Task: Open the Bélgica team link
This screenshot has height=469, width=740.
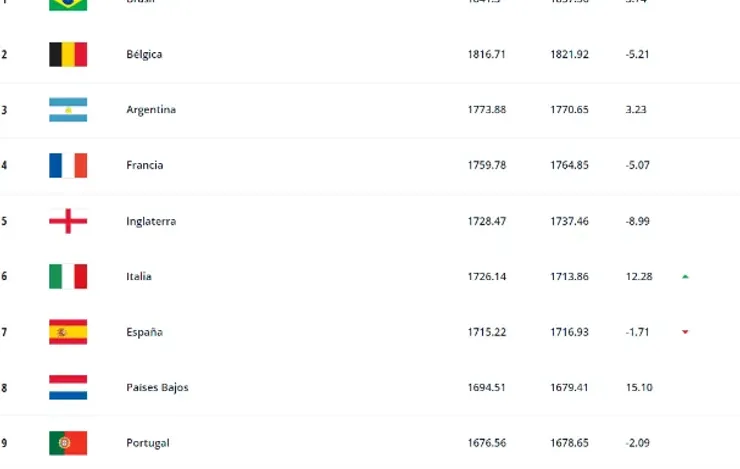Action: pos(144,54)
